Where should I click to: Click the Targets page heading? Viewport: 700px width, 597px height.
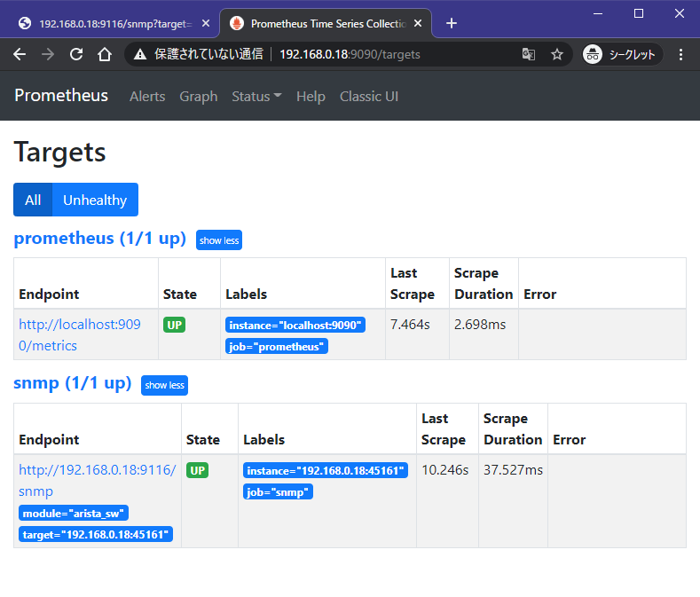[x=59, y=153]
